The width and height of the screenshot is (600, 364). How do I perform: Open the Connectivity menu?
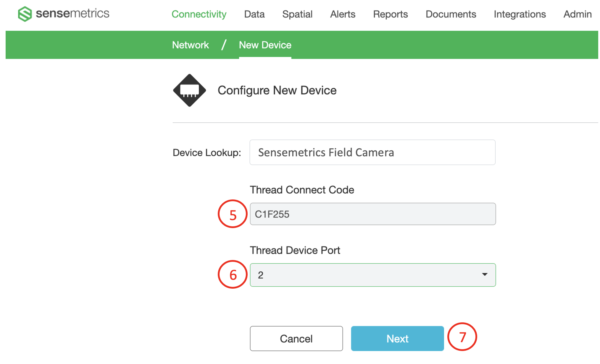pyautogui.click(x=199, y=14)
